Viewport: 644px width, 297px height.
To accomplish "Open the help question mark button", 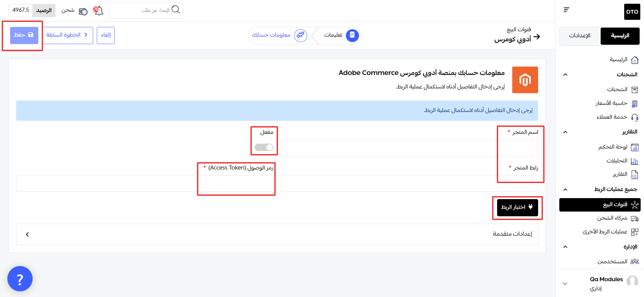I will pos(20,279).
